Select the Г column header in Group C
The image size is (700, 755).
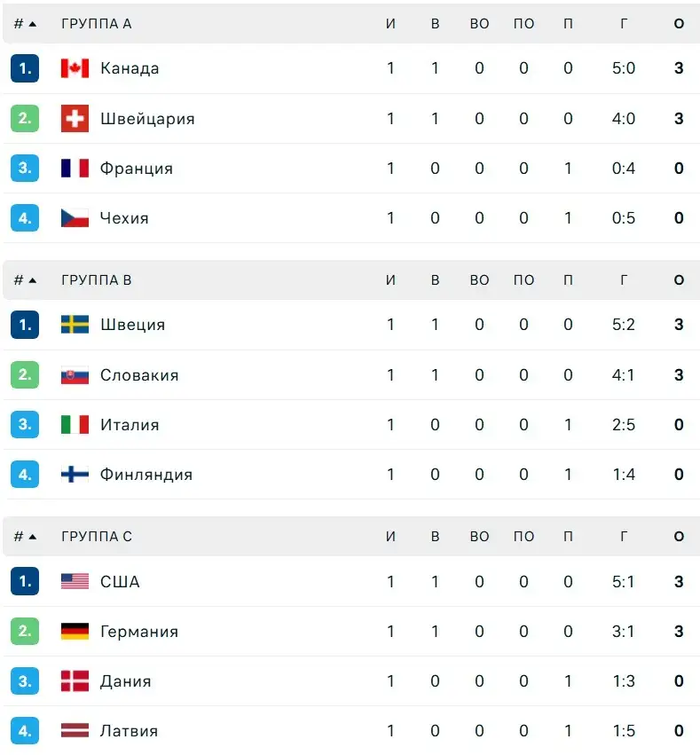pos(623,536)
